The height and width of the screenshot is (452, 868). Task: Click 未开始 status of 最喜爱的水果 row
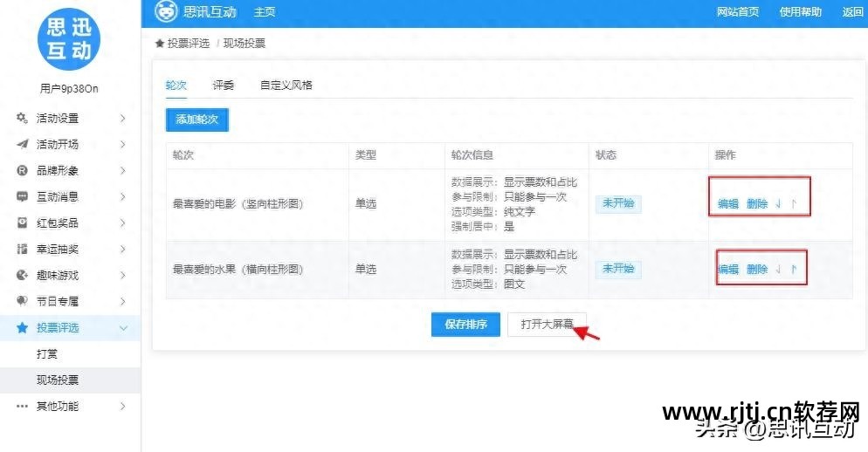tap(618, 269)
